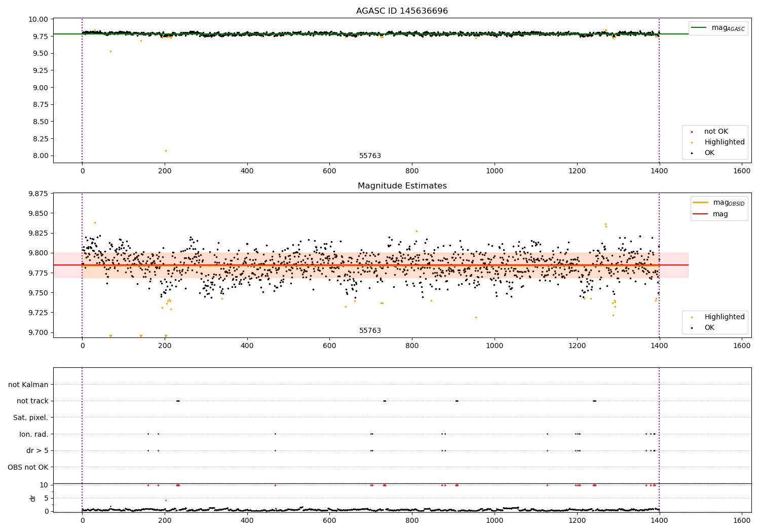
Task: Click the '9.700' y-axis tick label
Action: point(39,332)
